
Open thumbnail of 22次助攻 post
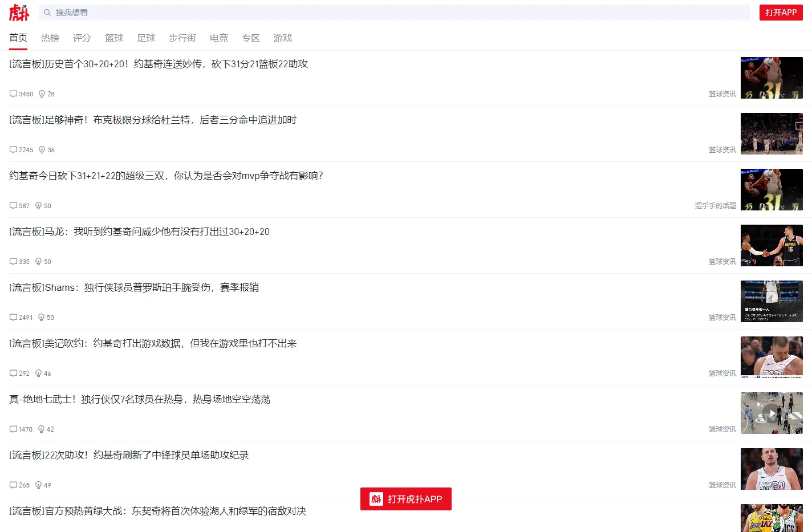point(772,469)
